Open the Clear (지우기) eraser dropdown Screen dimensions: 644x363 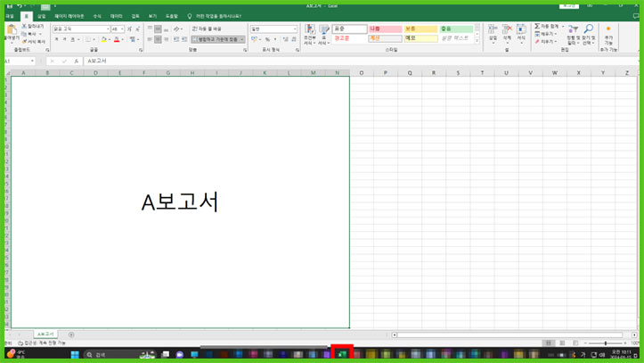click(x=546, y=42)
